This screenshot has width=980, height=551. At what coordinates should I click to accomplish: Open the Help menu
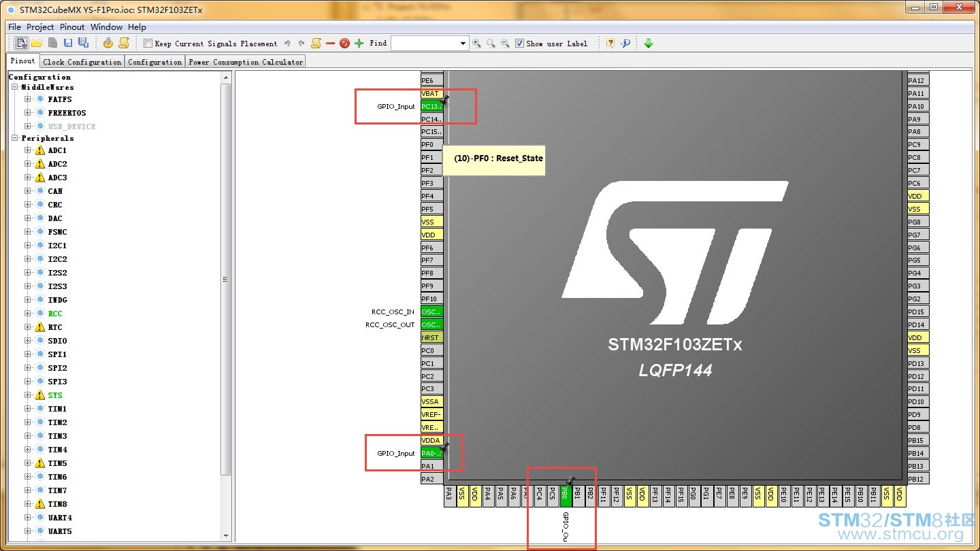pos(137,27)
